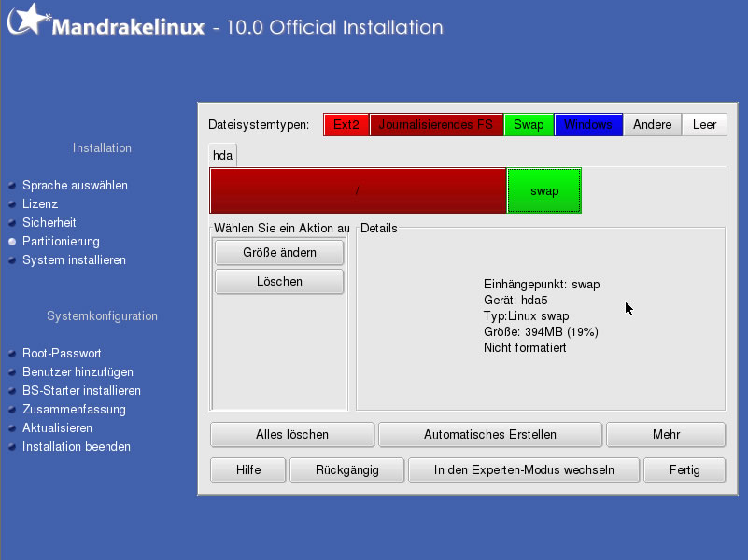Pick the green Swap filesystem type
Viewport: 748px width, 560px height.
click(x=529, y=125)
